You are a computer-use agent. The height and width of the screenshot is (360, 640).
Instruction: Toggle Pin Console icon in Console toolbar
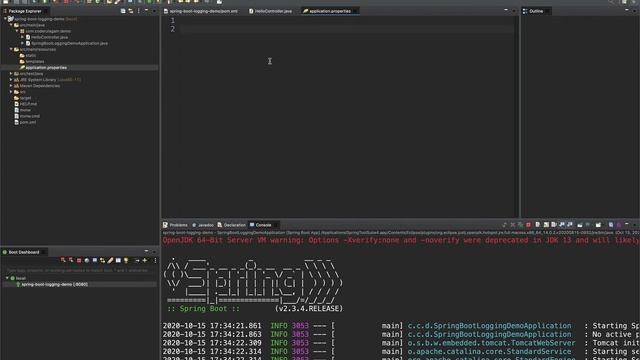click(x=580, y=225)
